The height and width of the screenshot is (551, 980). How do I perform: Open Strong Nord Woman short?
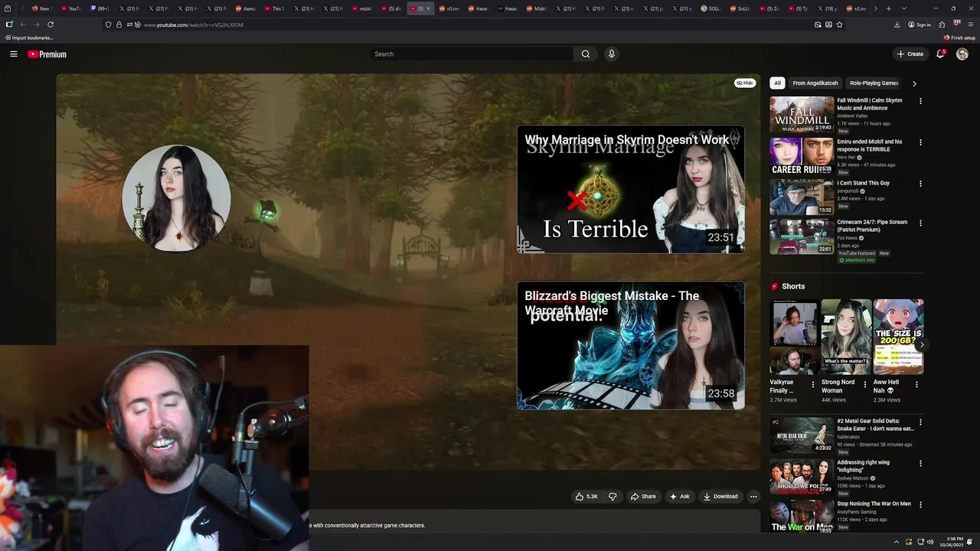846,337
